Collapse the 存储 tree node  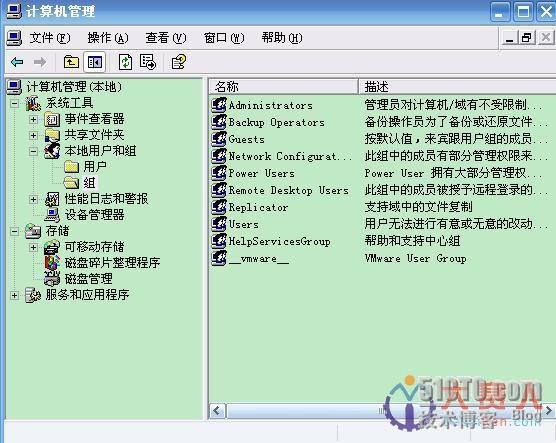14,232
